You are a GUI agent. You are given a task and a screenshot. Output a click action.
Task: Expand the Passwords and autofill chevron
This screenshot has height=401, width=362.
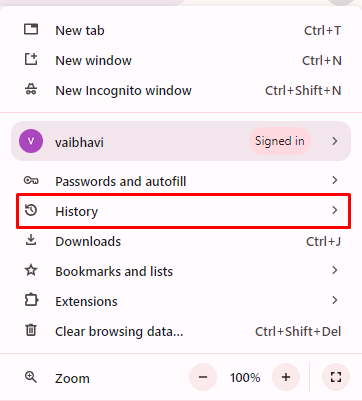pyautogui.click(x=335, y=180)
